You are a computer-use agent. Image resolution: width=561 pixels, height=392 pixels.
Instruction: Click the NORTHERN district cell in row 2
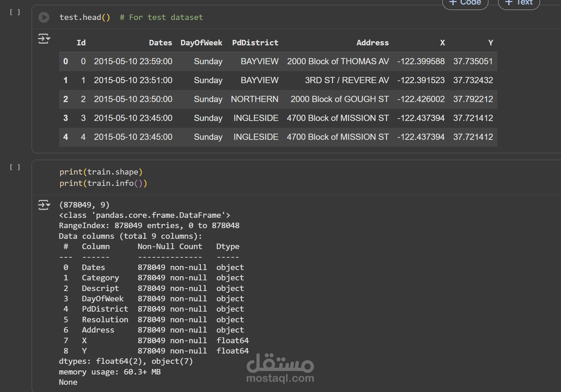[255, 99]
